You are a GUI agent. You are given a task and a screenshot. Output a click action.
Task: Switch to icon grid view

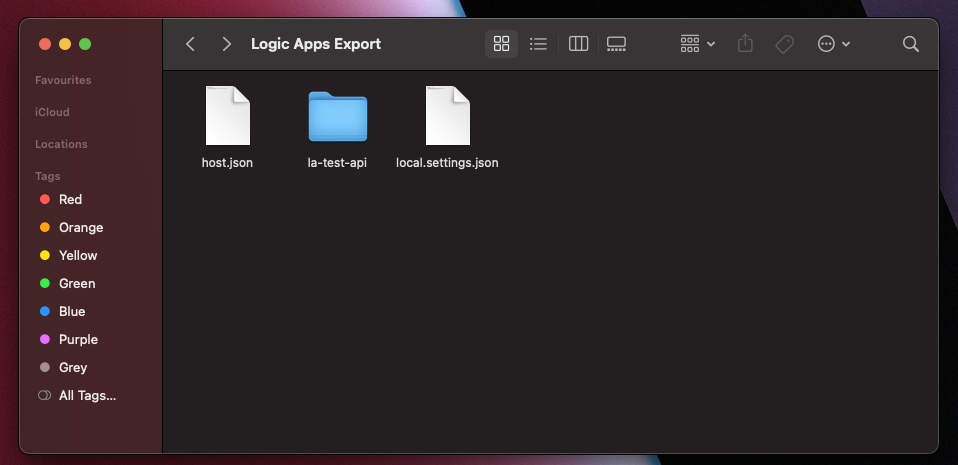click(502, 44)
